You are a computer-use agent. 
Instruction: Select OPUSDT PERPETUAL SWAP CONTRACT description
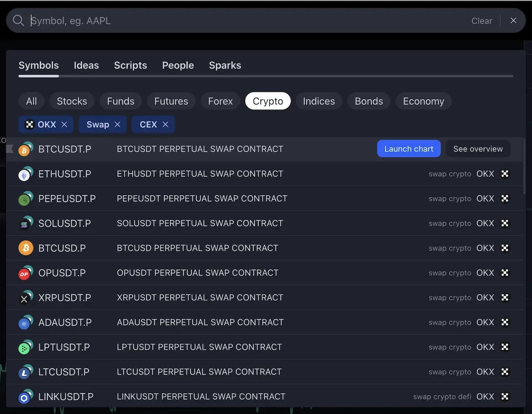click(197, 273)
